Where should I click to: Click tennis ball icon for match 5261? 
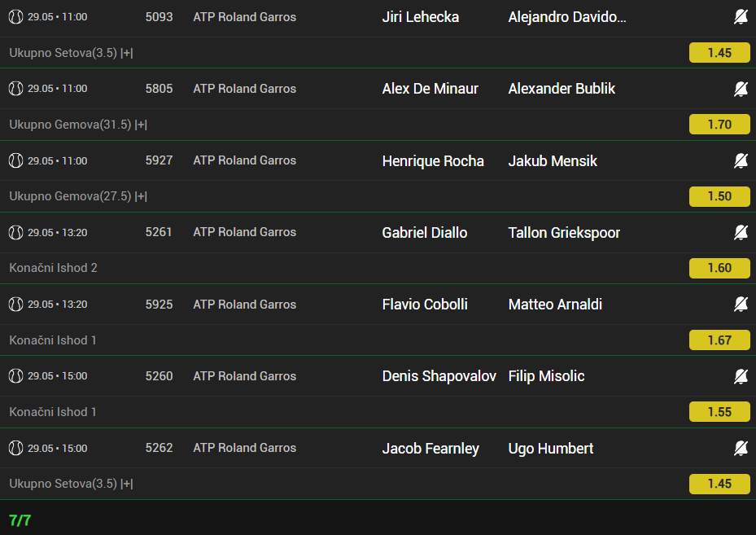click(15, 233)
